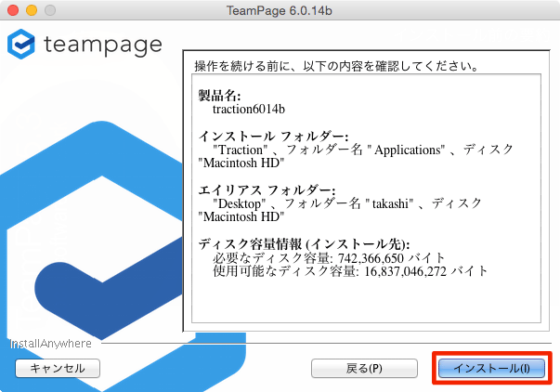Image resolution: width=560 pixels, height=392 pixels.
Task: Minimize the installer with the yellow button
Action: click(31, 10)
